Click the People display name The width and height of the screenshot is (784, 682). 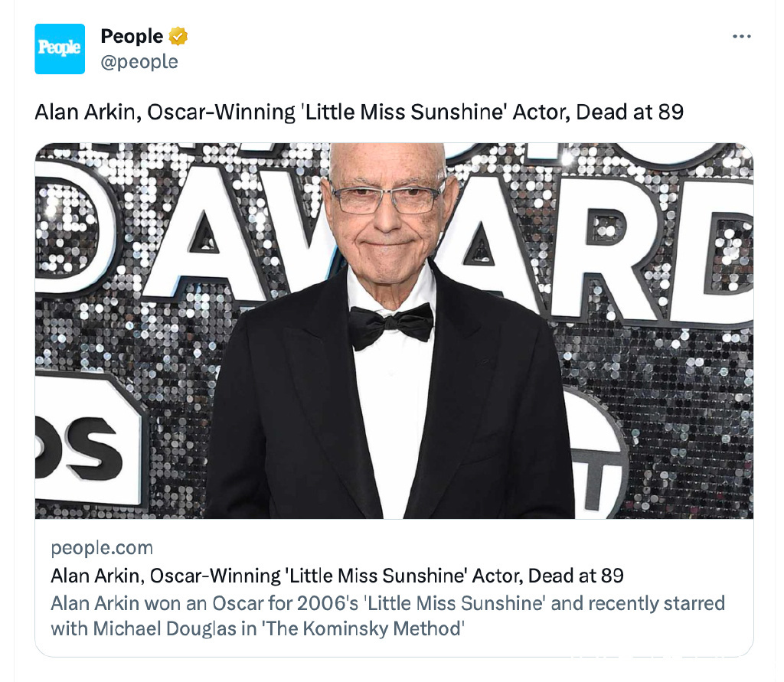click(x=132, y=36)
